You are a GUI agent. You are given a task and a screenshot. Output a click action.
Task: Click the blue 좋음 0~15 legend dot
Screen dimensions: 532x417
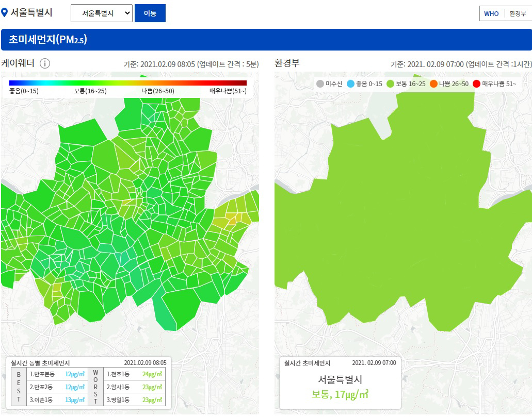click(x=351, y=84)
